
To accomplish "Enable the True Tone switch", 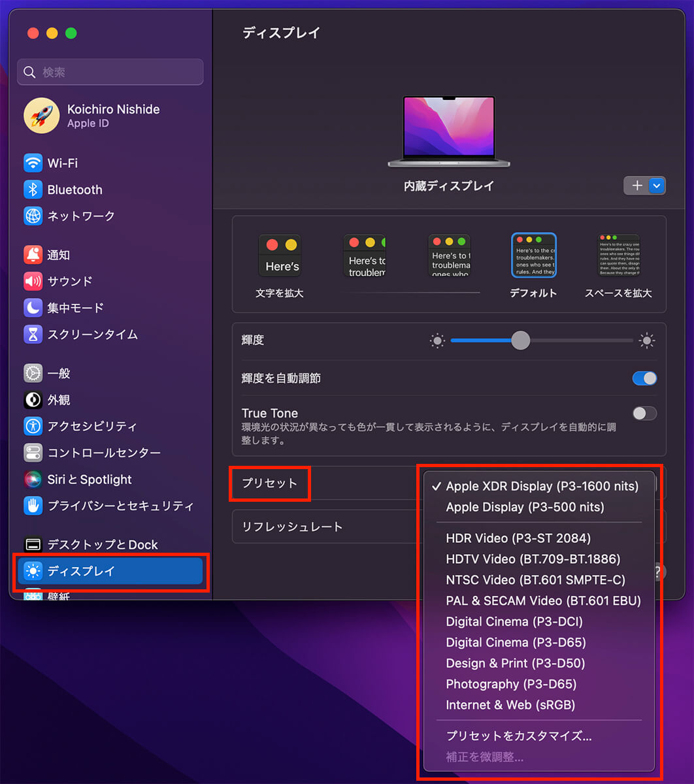I will point(644,413).
